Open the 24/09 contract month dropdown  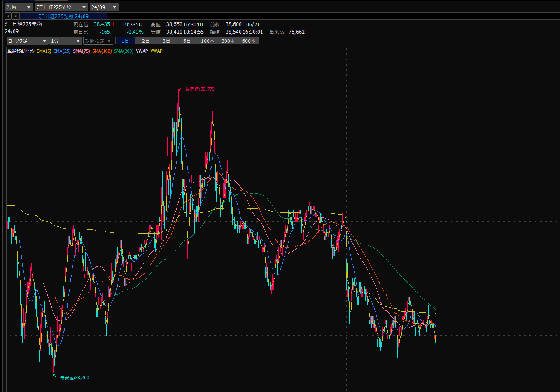[x=104, y=7]
